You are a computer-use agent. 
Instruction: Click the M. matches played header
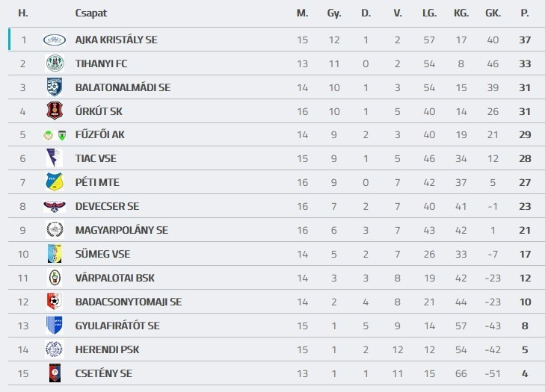pos(302,13)
